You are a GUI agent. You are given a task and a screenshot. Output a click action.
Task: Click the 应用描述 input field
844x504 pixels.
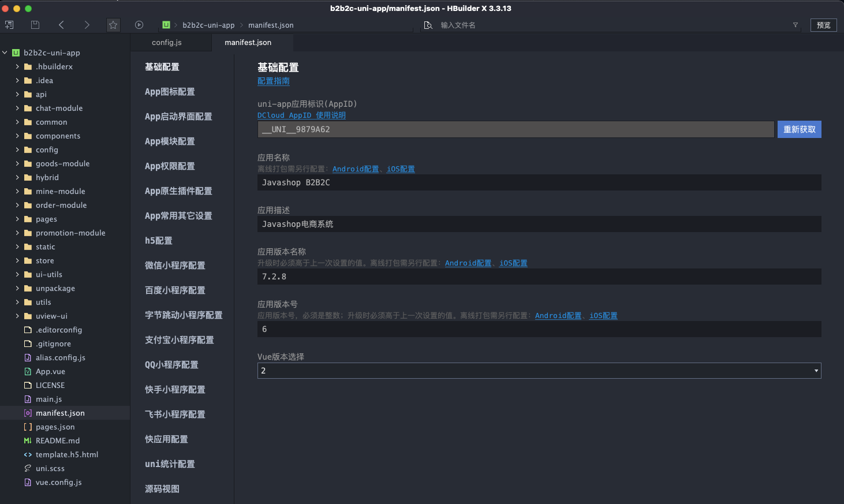tap(539, 224)
